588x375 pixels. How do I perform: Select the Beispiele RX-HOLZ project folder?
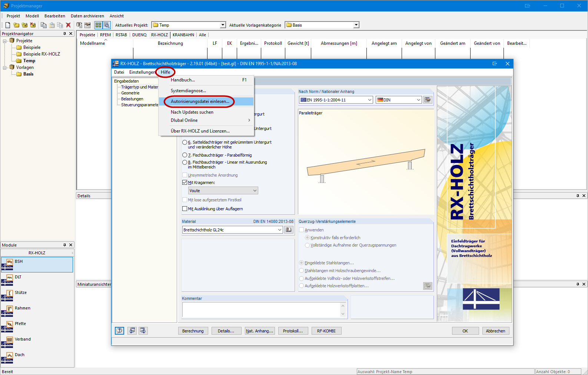[x=41, y=54]
